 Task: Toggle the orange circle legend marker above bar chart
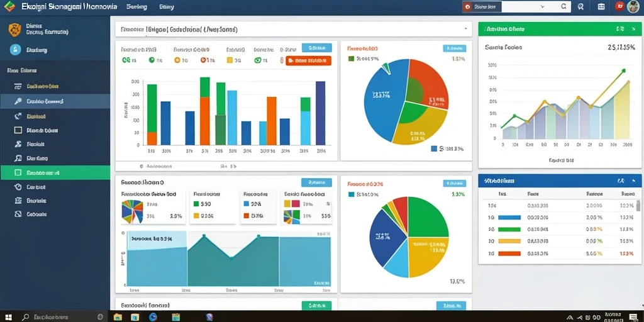tap(177, 60)
